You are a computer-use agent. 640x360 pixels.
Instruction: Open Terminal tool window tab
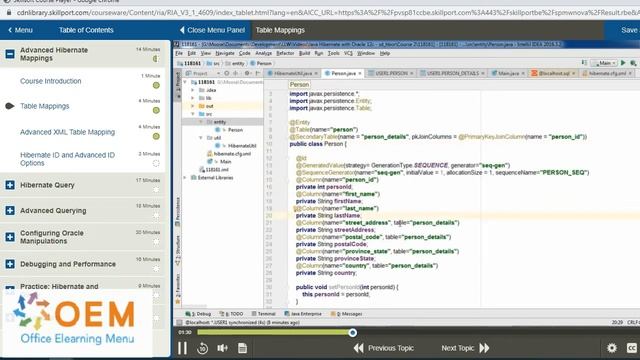(264, 314)
